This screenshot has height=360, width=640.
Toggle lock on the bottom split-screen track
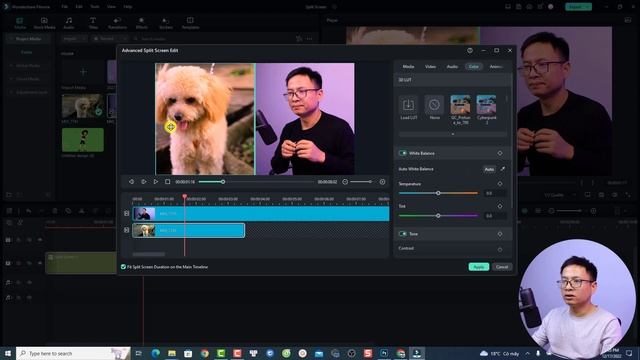(127, 230)
